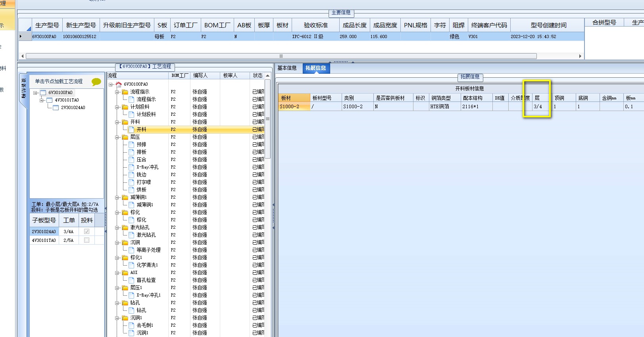Viewport: 644px width, 337px height.
Task: Click the document icon beside 化学清洗1
Action: 131,265
